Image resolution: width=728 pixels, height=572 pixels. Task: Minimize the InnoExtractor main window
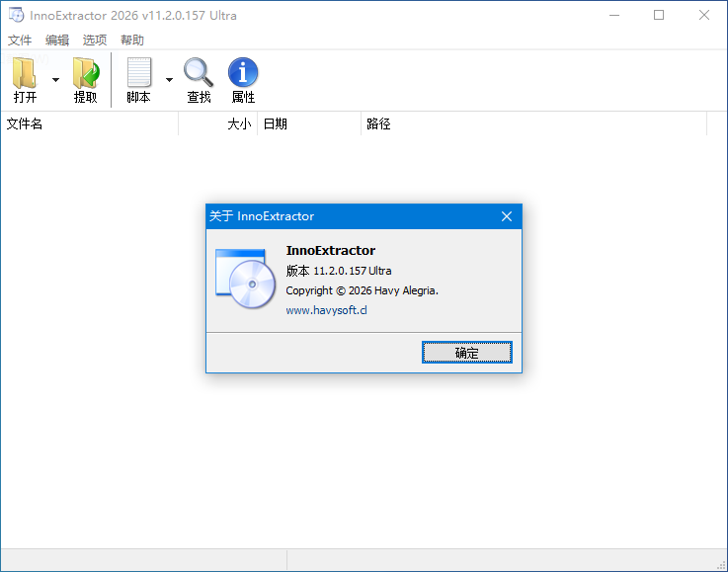tap(614, 16)
